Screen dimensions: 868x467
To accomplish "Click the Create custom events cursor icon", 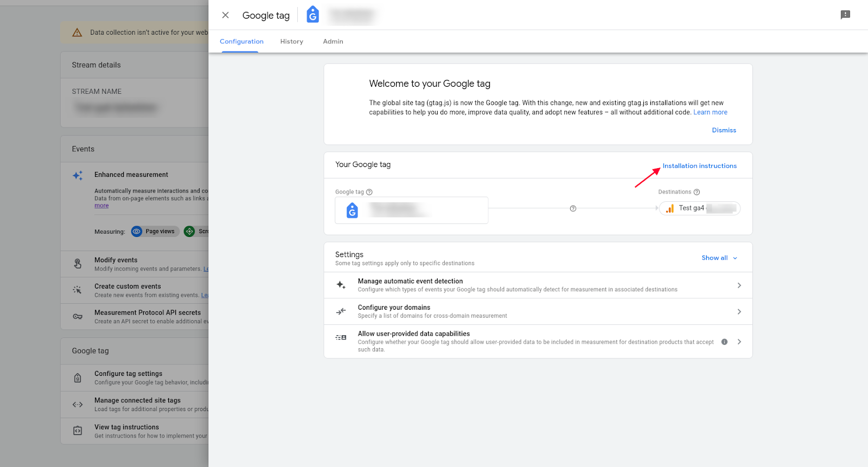I will 78,290.
